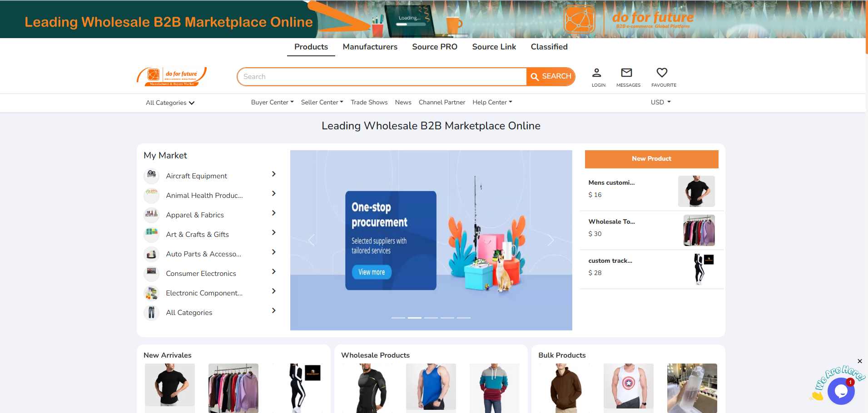This screenshot has width=868, height=413.
Task: Open the Trade Shows link
Action: pos(369,102)
